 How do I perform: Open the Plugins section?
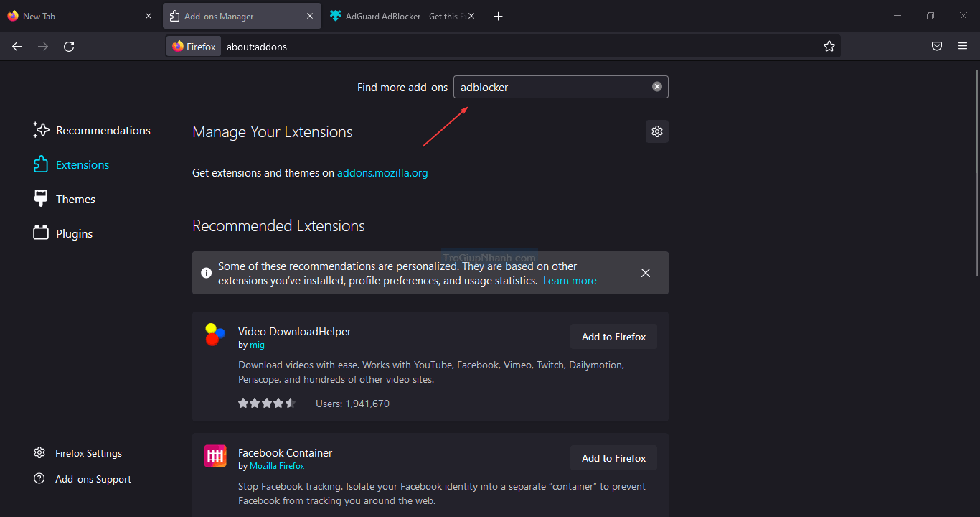click(x=63, y=233)
